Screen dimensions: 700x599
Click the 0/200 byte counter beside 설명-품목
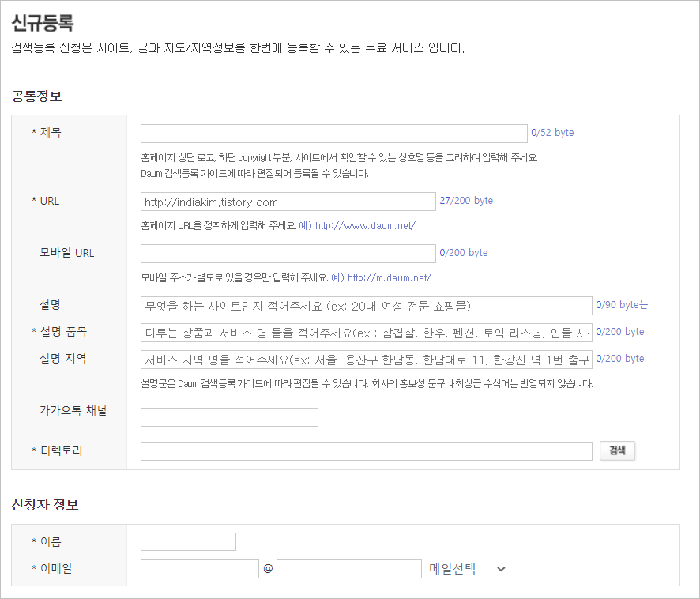[x=620, y=332]
